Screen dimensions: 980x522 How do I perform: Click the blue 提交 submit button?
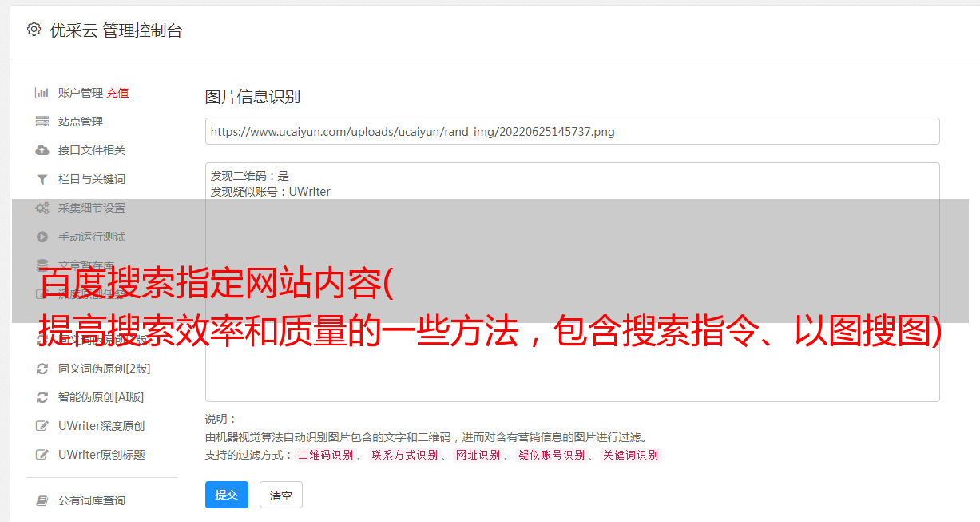point(227,495)
